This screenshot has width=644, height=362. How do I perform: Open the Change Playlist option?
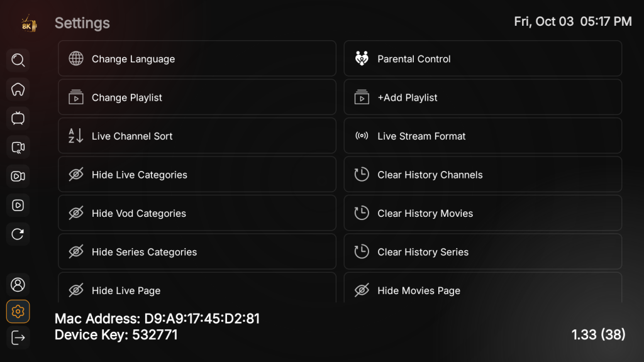[197, 97]
